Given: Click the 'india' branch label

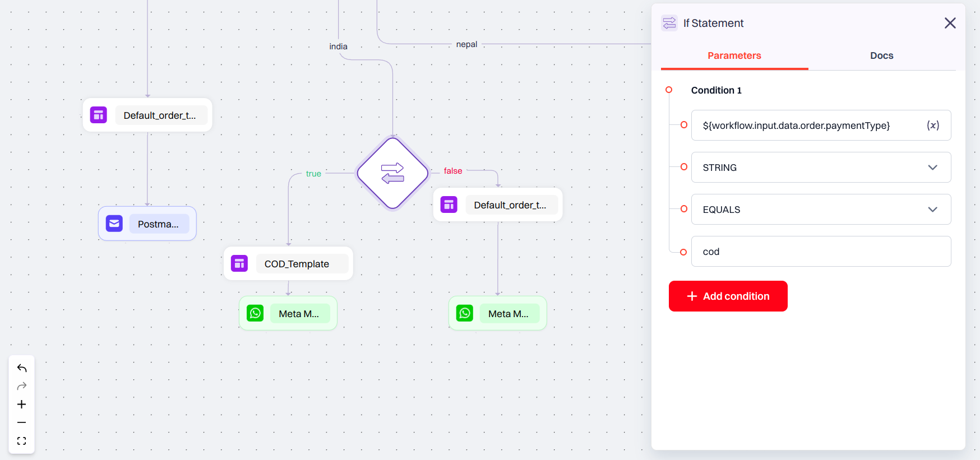Looking at the screenshot, I should (338, 47).
